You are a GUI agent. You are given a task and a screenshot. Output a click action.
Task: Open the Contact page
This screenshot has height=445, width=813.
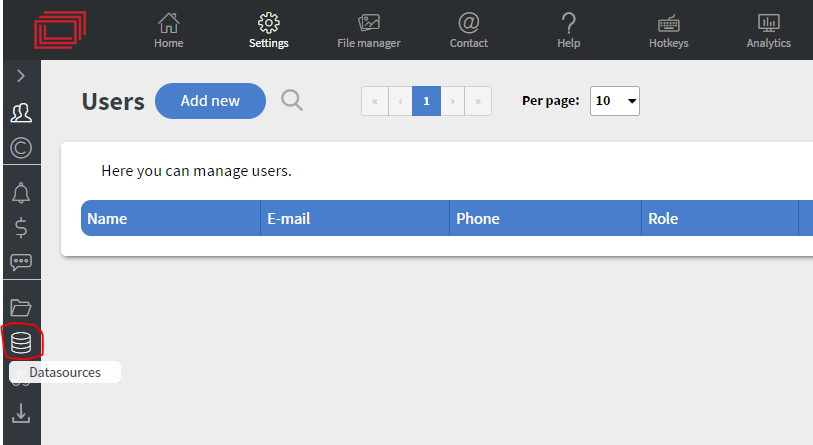pos(469,31)
